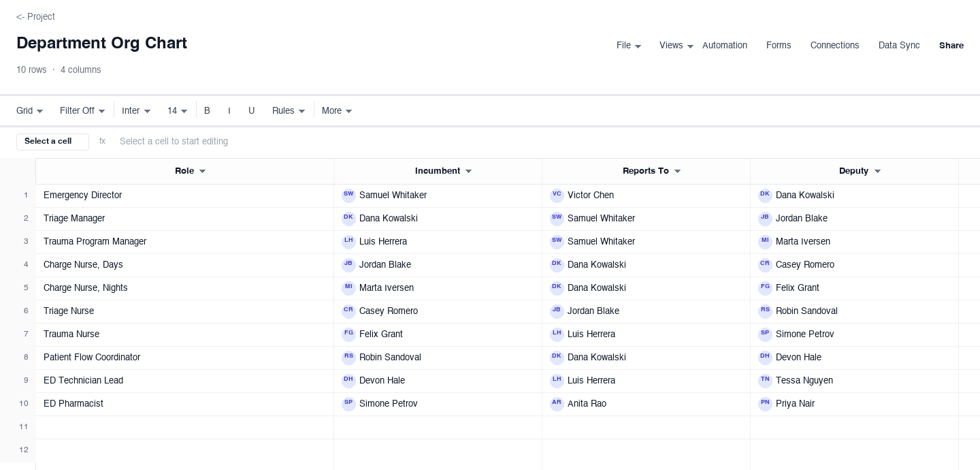
Task: Click the PN avatar for Priya Nair
Action: [x=765, y=404]
